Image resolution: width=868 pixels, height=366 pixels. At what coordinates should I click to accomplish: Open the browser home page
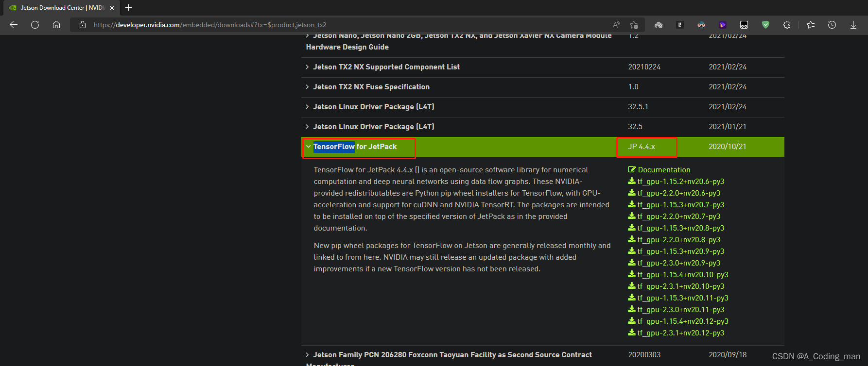(x=56, y=25)
